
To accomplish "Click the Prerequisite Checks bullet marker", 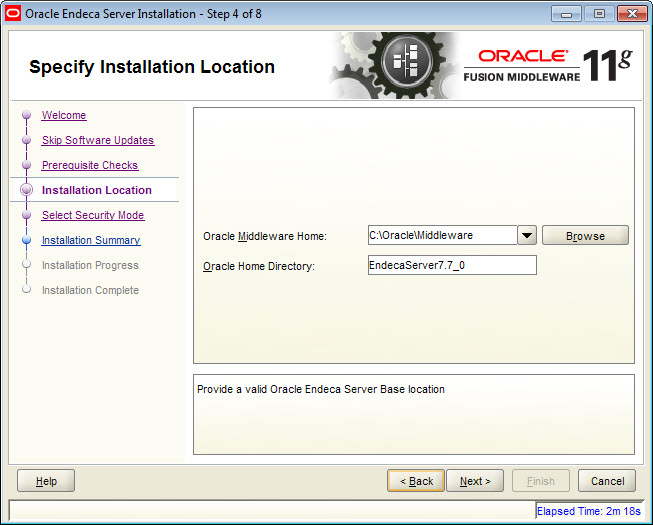I will tap(27, 164).
